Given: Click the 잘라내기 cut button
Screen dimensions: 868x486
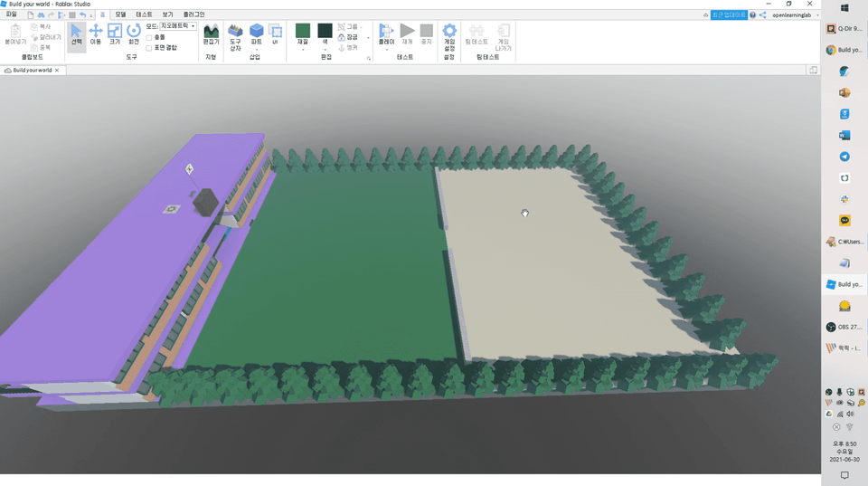Looking at the screenshot, I should point(46,37).
